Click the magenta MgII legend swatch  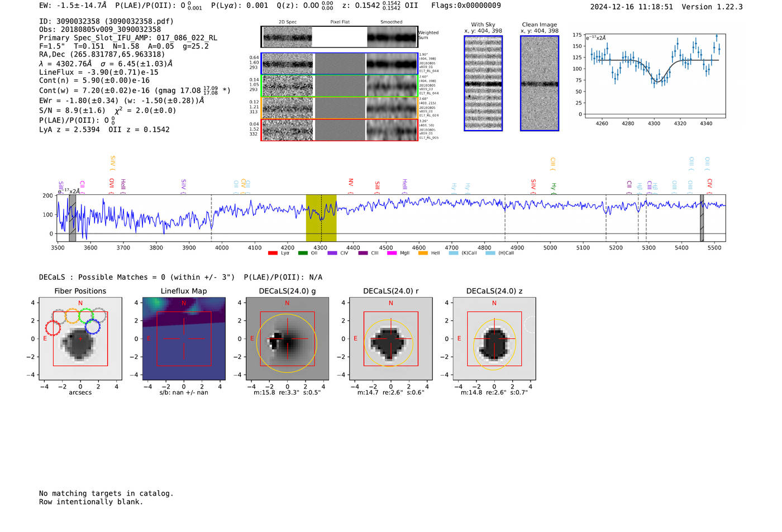[392, 253]
